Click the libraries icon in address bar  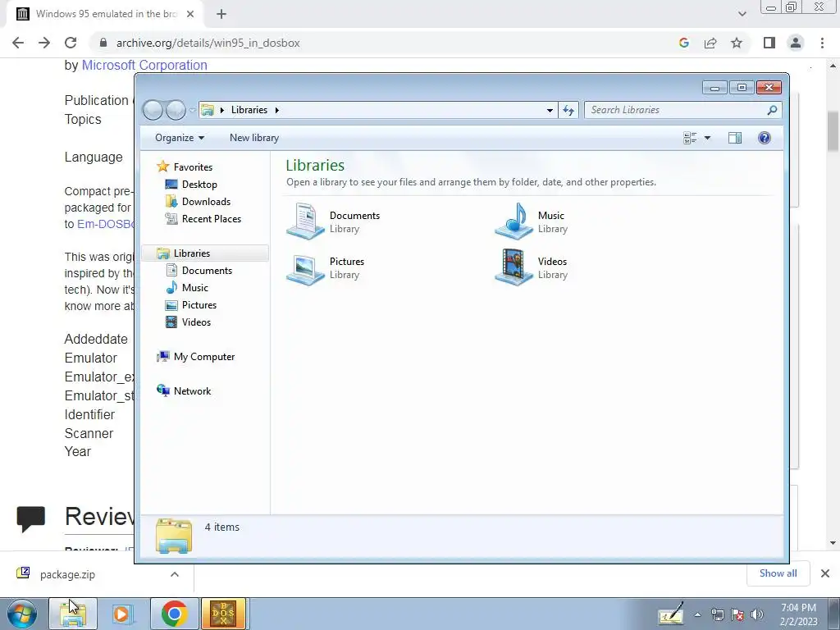tap(208, 110)
